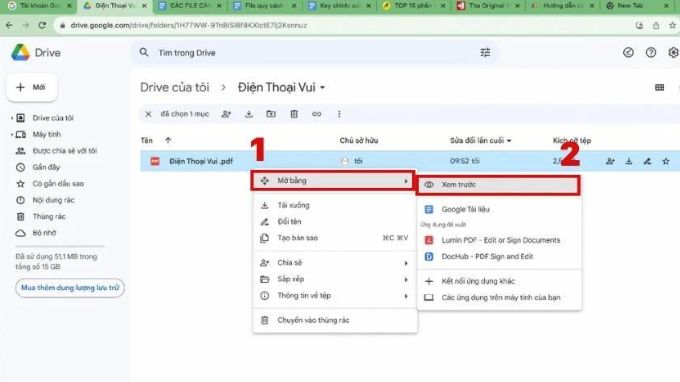Screen dimensions: 680x382
Task: Select Tải xuống context menu item
Action: (335, 205)
